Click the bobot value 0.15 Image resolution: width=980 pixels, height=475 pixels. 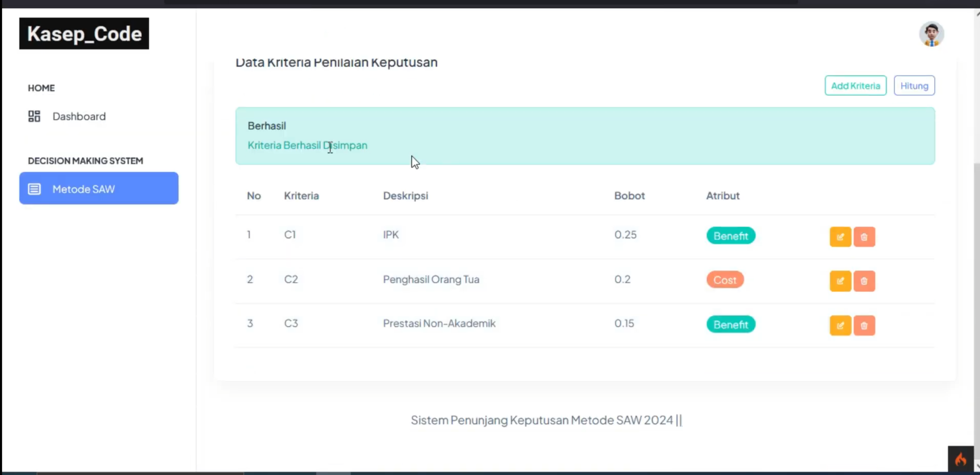click(x=624, y=323)
